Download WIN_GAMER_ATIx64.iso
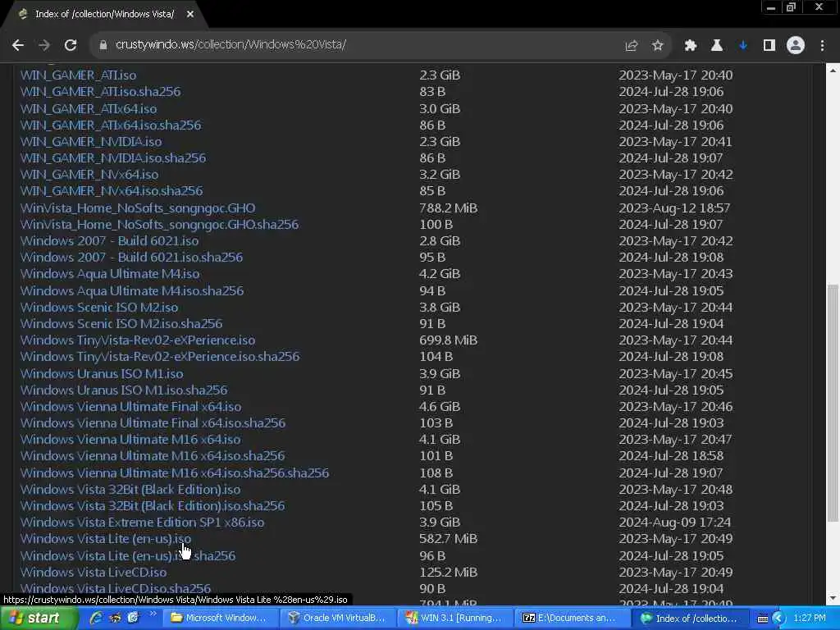840x630 pixels. (89, 109)
